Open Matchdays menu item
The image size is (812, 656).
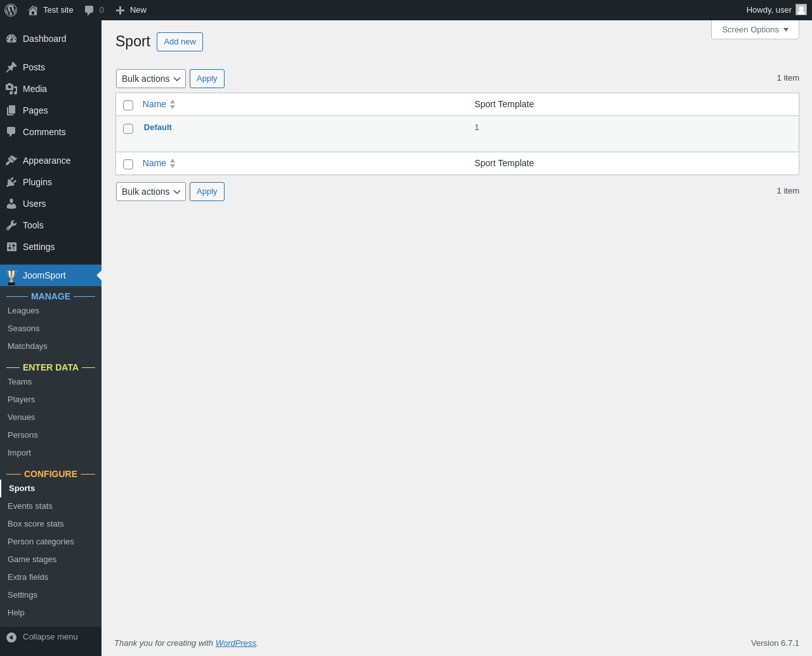pyautogui.click(x=27, y=346)
